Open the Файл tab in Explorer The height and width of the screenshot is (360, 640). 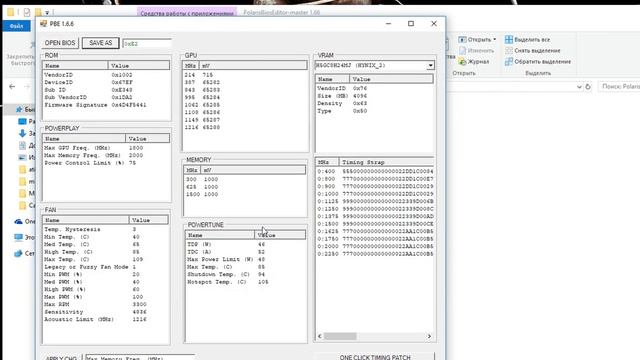coord(17,26)
